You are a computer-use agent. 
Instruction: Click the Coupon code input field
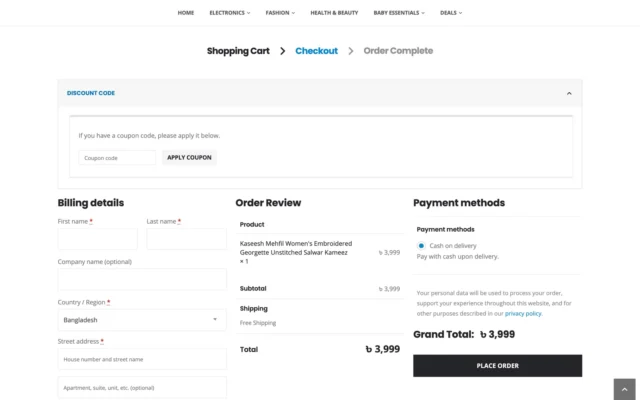[117, 157]
